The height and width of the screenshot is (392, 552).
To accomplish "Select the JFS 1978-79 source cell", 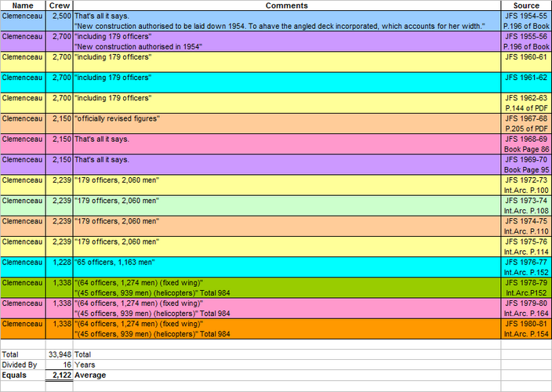I will pos(526,288).
